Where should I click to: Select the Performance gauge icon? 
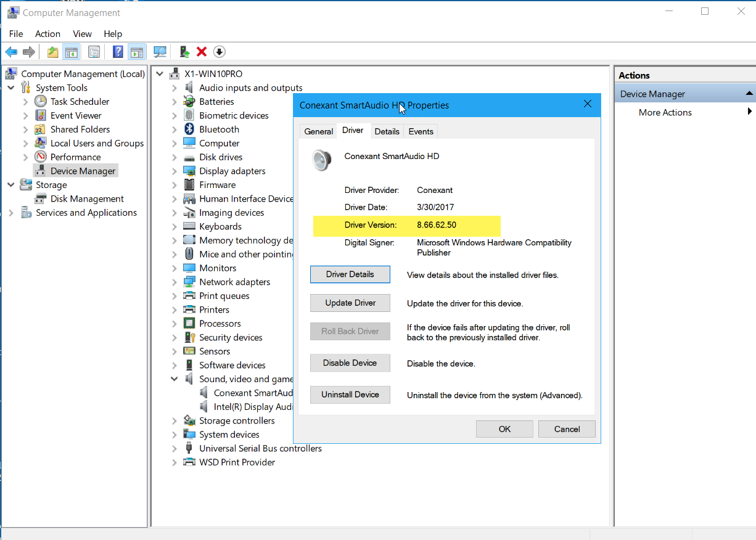point(40,157)
